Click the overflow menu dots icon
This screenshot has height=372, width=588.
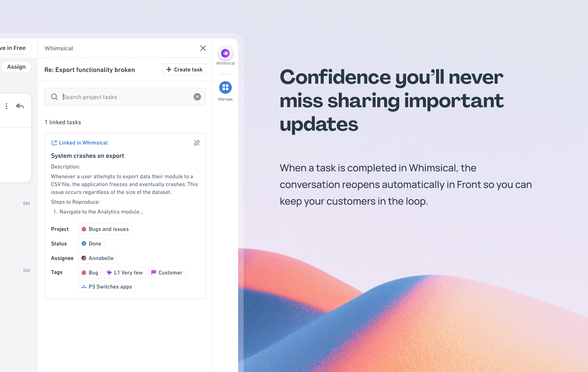[6, 105]
